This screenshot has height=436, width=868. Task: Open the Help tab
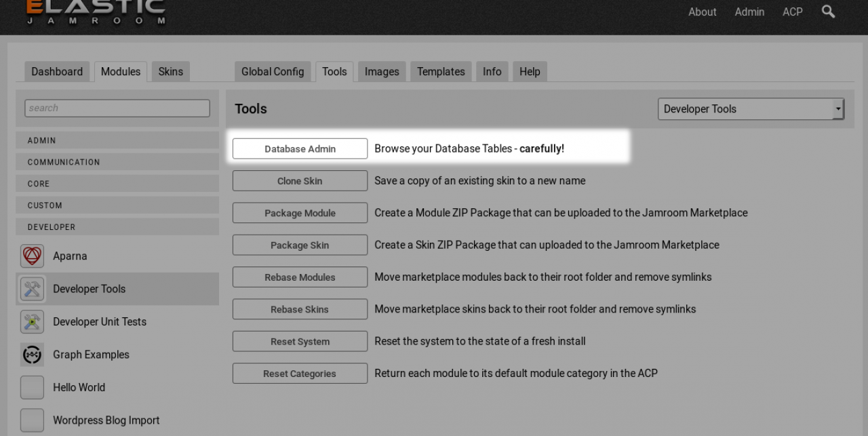tap(530, 72)
